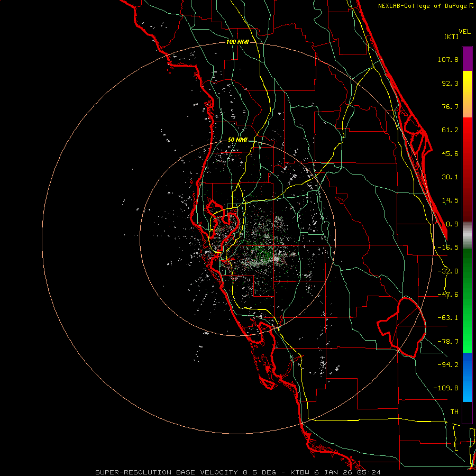Click the 45.6 velocity scale value
The image size is (476, 476).
[x=450, y=153]
